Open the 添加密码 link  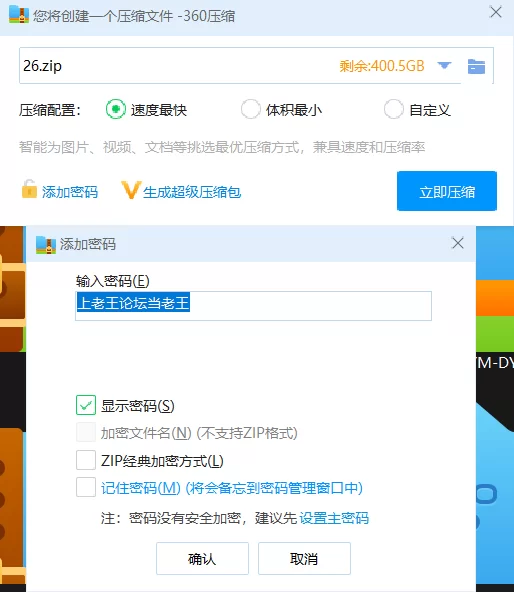click(x=70, y=192)
